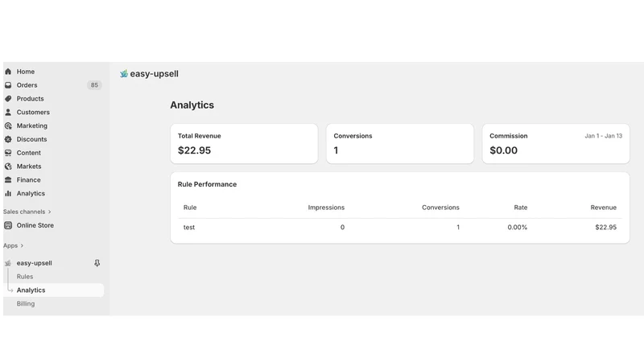The height and width of the screenshot is (362, 644).
Task: Click the easy-upsell header title text
Action: click(155, 74)
